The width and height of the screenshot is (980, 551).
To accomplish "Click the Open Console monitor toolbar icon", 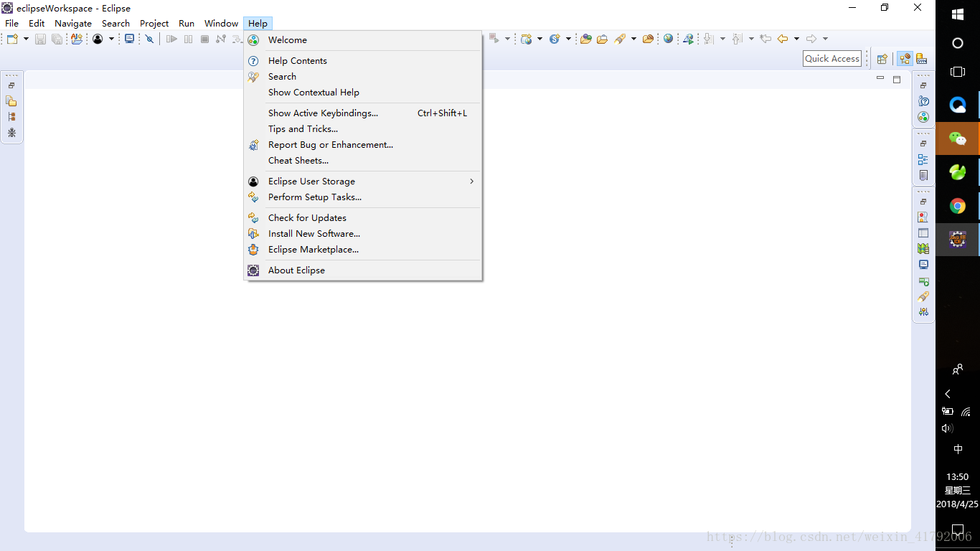I will [129, 39].
